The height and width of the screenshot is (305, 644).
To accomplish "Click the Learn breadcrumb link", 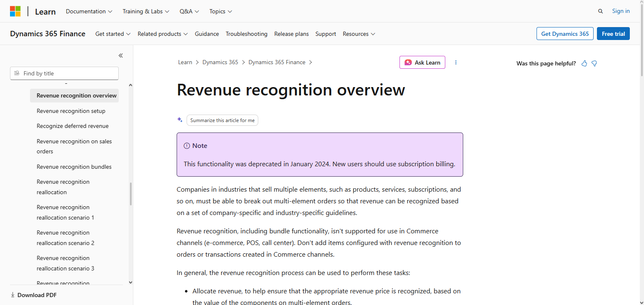I will coord(185,62).
